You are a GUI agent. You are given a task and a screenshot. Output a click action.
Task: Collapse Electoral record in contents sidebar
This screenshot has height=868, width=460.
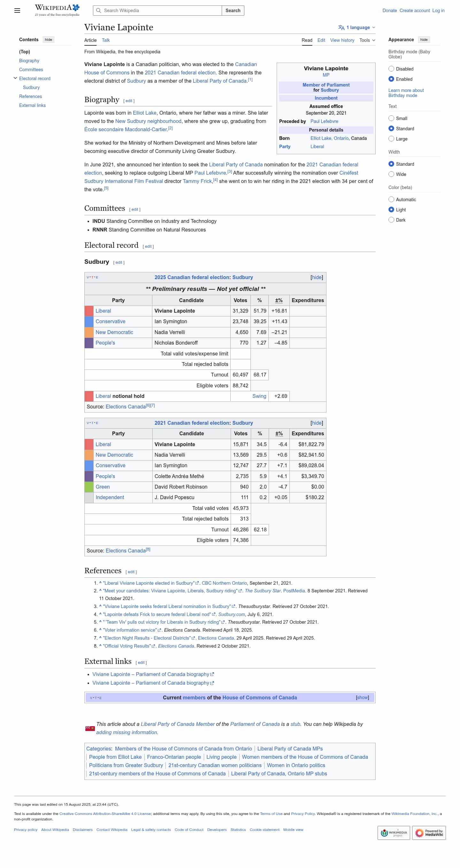pos(15,78)
